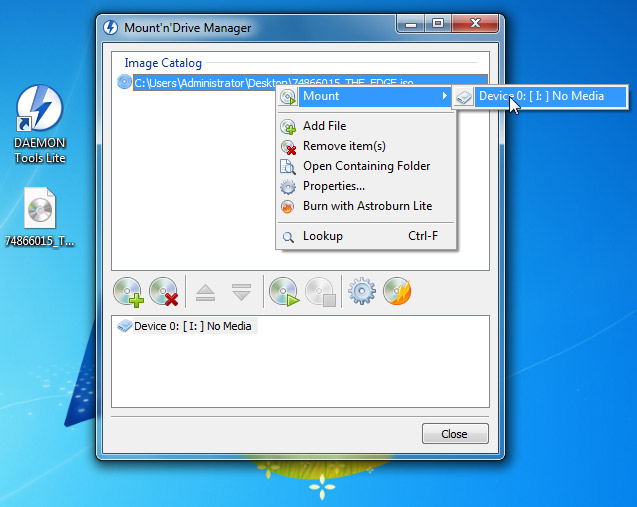
Task: Select Device 0 in the lower device list
Action: 192,326
